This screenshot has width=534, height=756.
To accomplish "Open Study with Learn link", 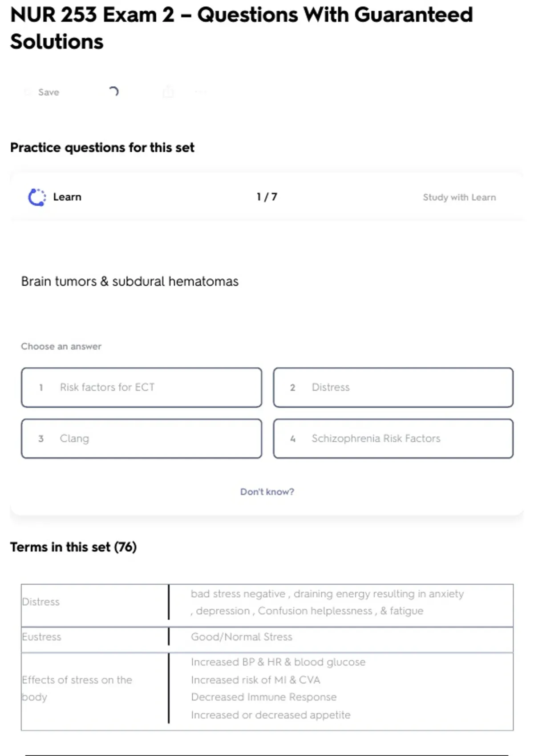I will point(459,197).
